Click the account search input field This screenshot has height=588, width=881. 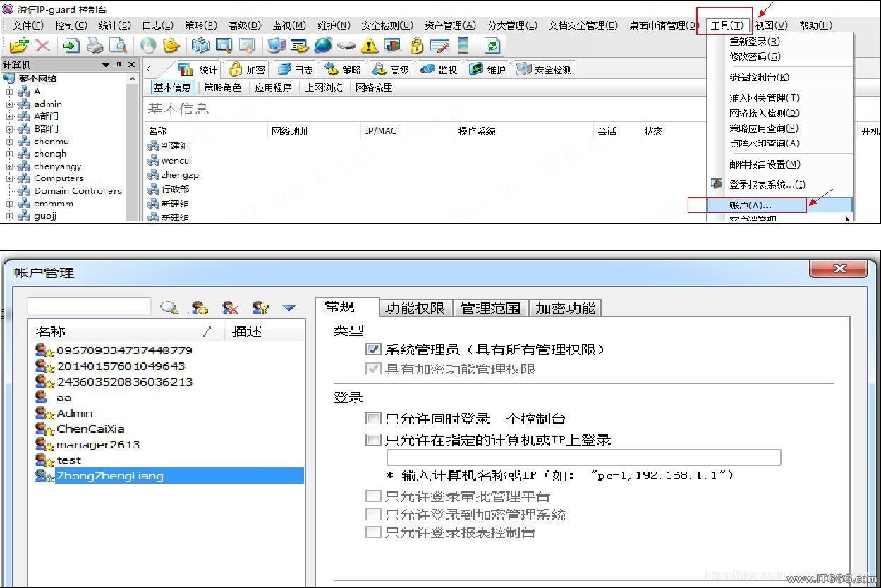89,307
